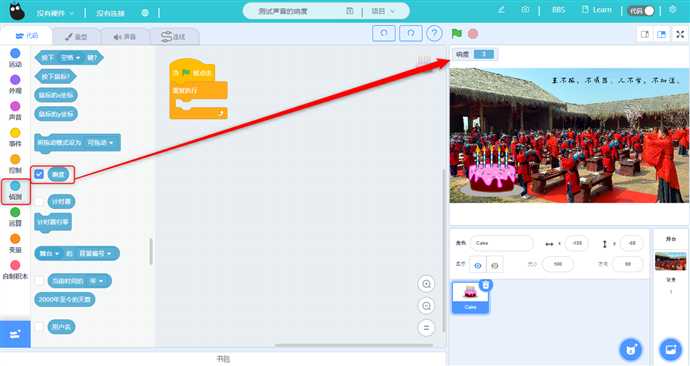Select the 自制积木 my blocks category circle
Screen dimensions: 690x366
tap(15, 265)
